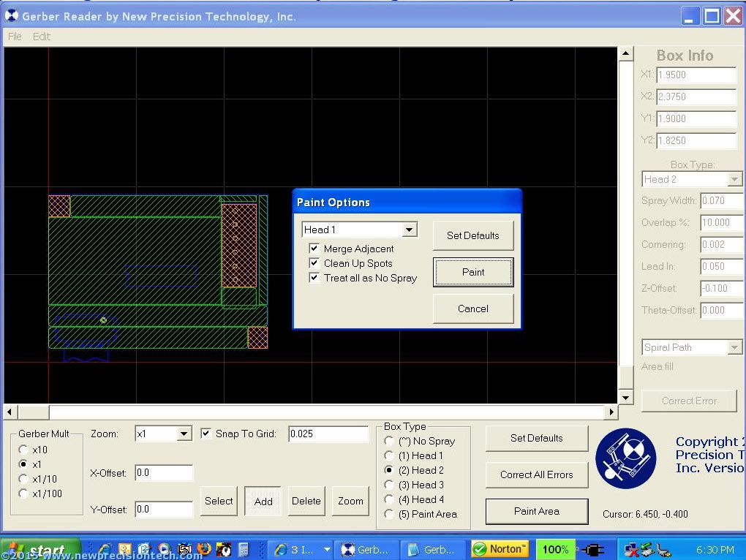
Task: Toggle Clean Up Spots checkbox
Action: point(314,263)
